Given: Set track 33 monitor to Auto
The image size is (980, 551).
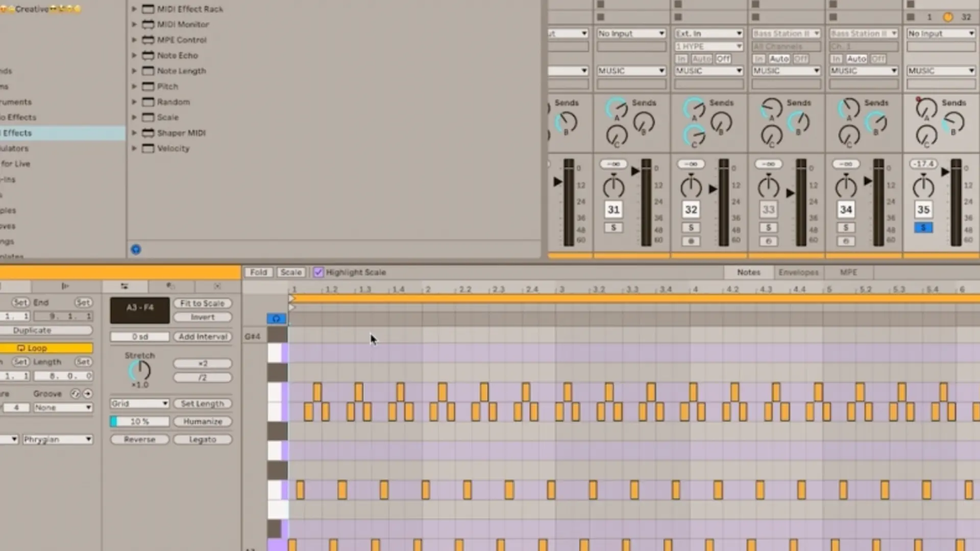Looking at the screenshot, I should [x=779, y=59].
